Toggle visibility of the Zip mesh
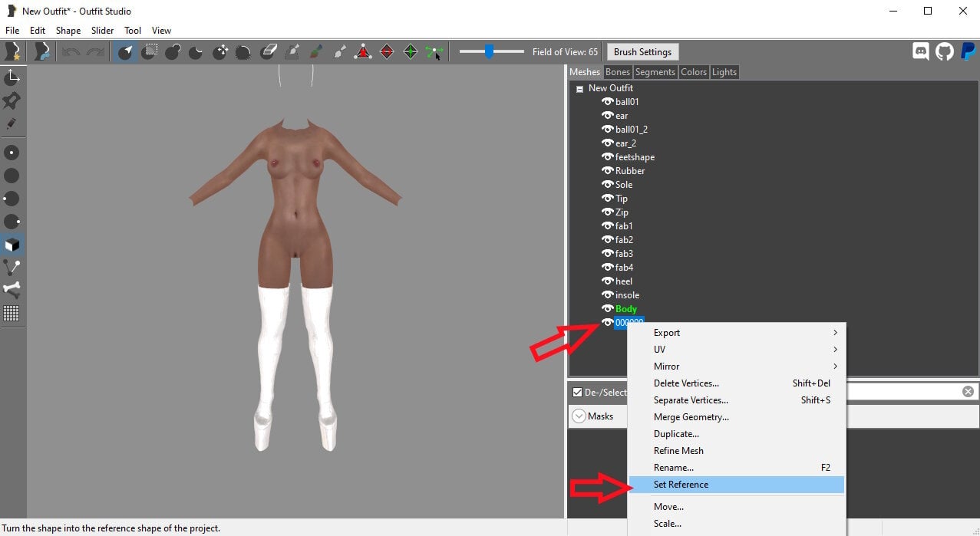Viewport: 980px width, 536px height. coord(607,212)
